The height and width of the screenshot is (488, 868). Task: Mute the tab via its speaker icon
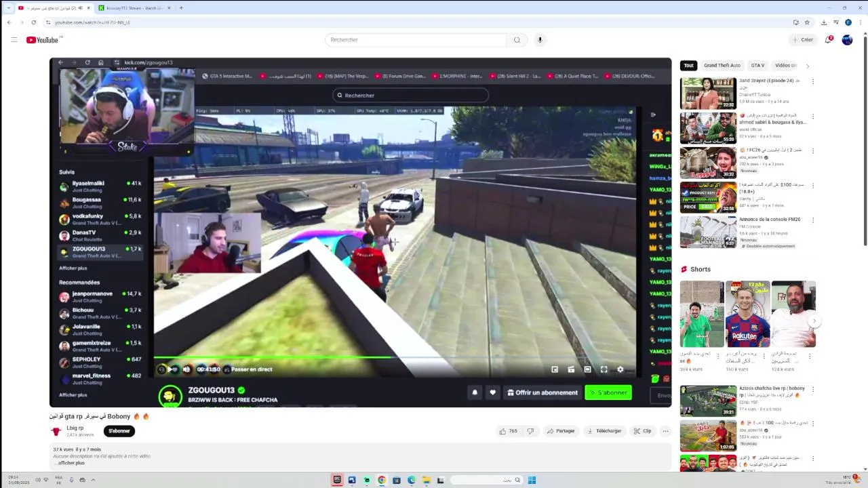pos(80,8)
